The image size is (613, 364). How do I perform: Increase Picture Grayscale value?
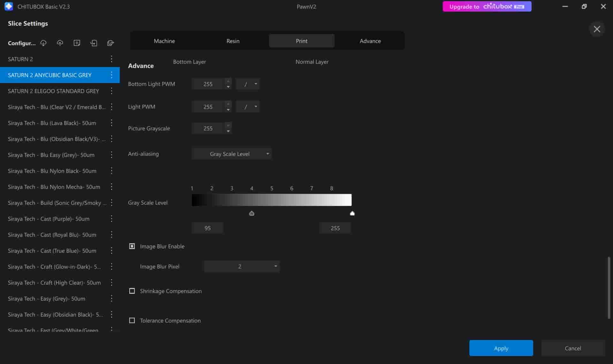pyautogui.click(x=228, y=125)
